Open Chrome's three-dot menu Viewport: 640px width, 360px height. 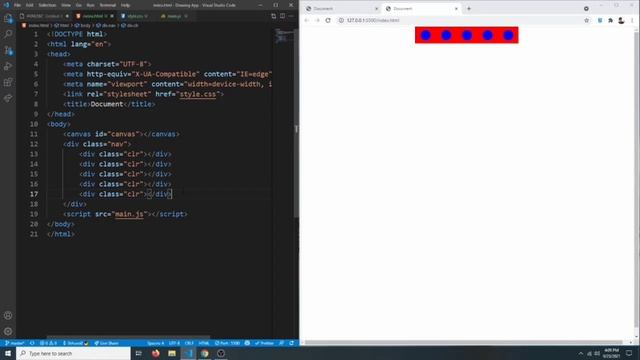[632, 20]
